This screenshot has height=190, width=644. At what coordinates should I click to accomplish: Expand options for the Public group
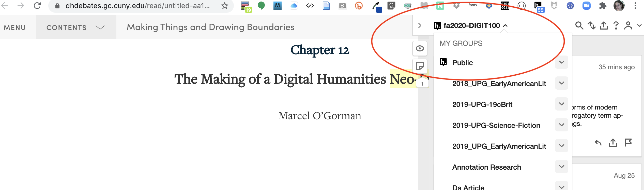561,62
